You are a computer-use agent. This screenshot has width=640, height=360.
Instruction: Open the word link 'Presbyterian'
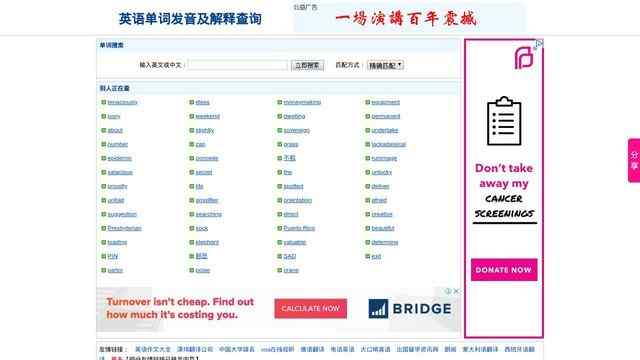point(124,228)
